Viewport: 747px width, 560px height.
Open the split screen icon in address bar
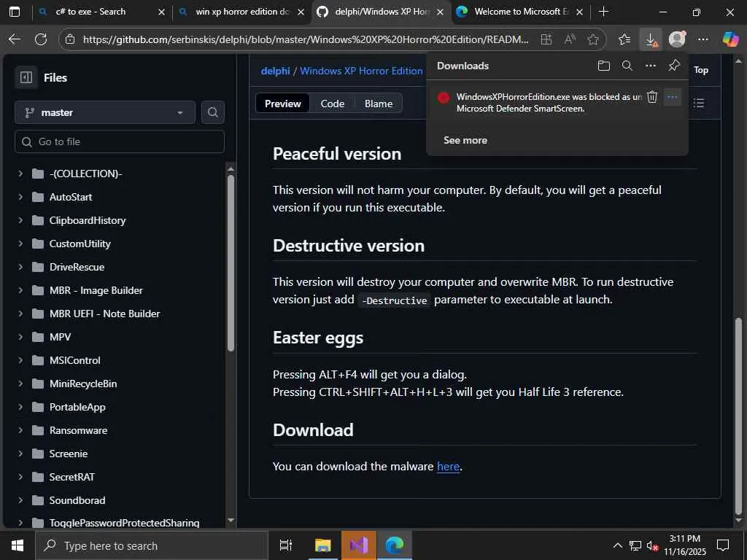(x=546, y=39)
